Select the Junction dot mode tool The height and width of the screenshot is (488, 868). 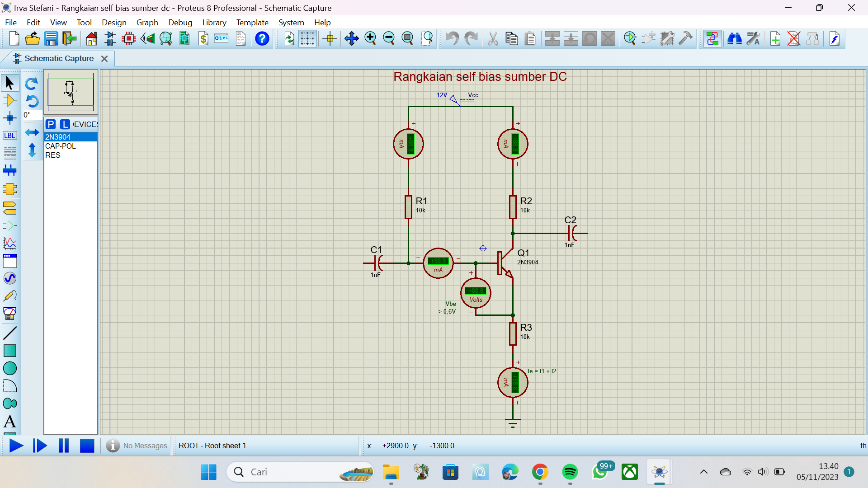click(x=9, y=118)
